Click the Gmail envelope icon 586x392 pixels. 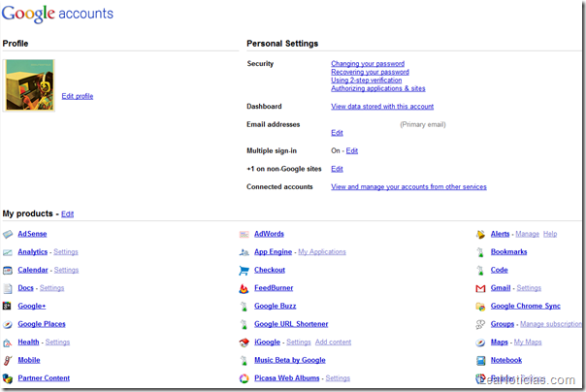pos(480,288)
